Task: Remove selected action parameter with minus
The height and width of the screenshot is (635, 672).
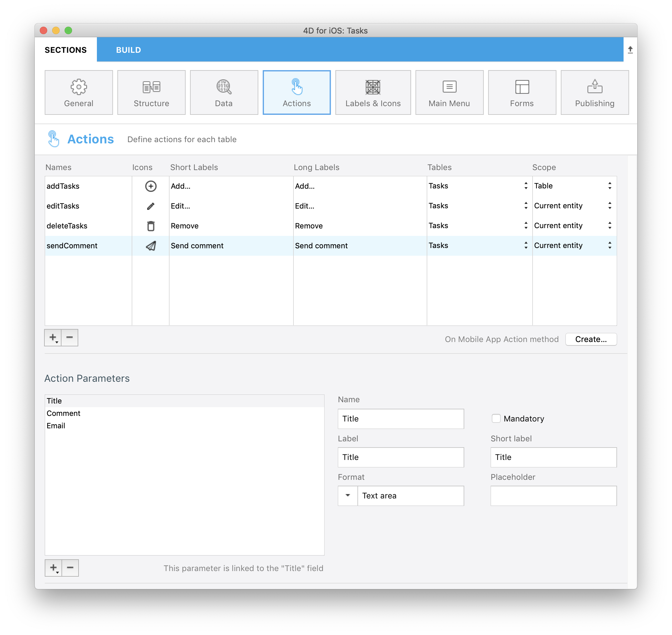Action: (70, 568)
